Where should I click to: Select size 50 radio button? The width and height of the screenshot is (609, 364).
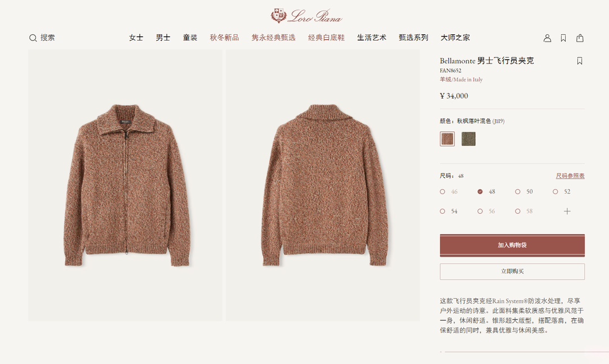coord(518,192)
